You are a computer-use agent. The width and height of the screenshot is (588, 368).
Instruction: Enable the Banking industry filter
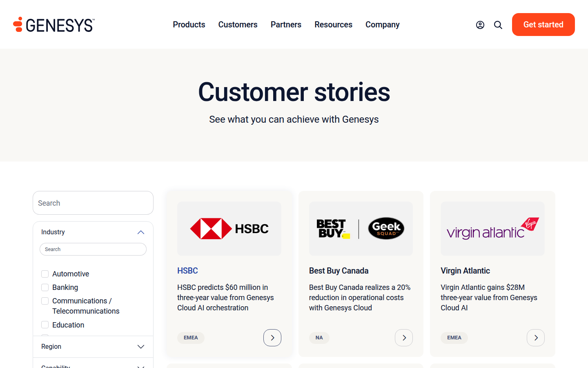point(45,287)
